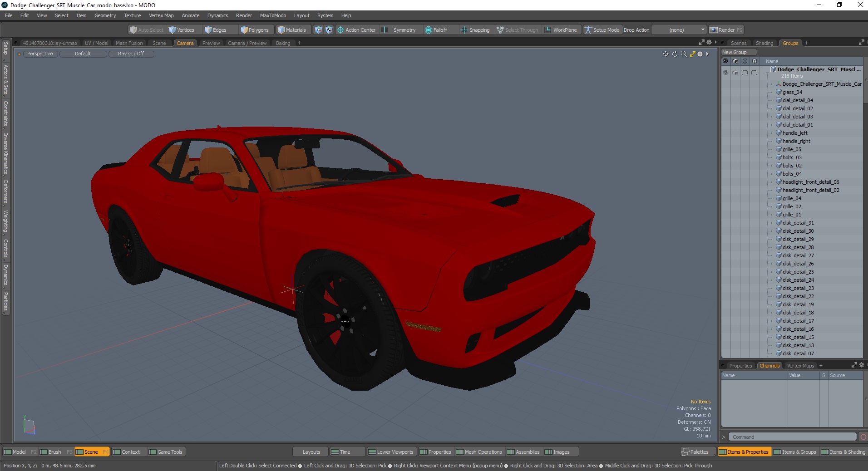Select the Materials selection mode
The image size is (868, 471).
coord(292,30)
